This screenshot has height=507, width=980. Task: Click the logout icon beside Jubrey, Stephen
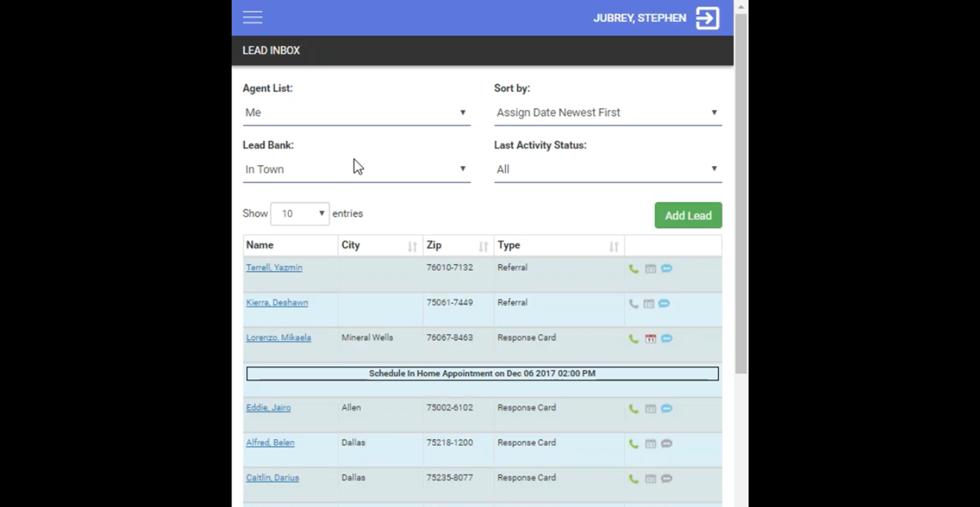(x=707, y=18)
